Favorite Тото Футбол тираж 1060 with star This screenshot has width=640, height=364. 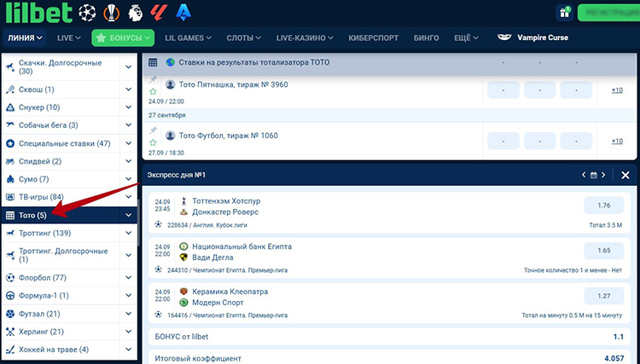click(x=153, y=142)
